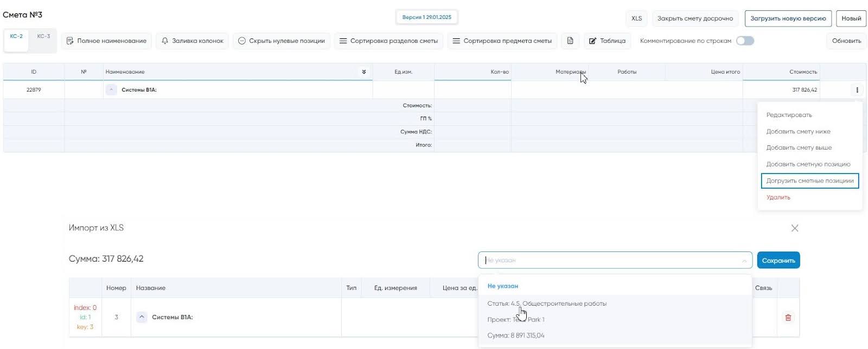This screenshot has width=868, height=349.
Task: Select Догрузить сметные позиции menu item
Action: pyautogui.click(x=809, y=180)
